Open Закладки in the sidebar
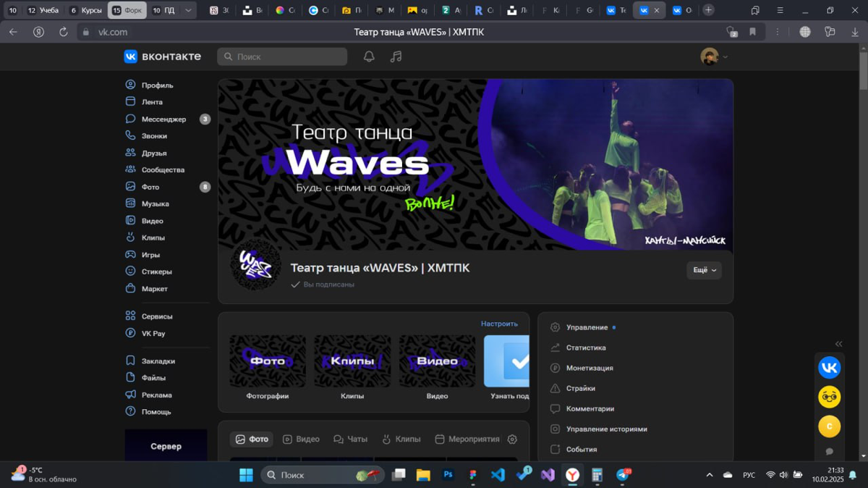The image size is (868, 488). click(x=150, y=361)
